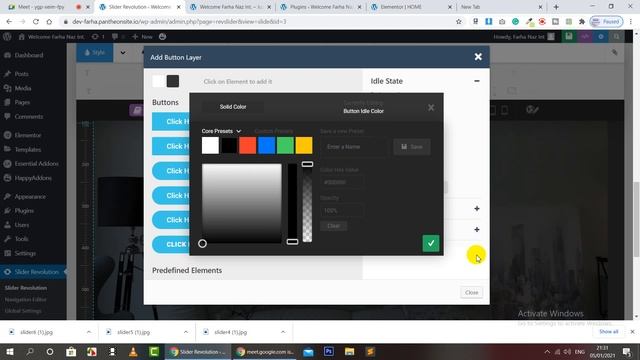Image resolution: width=640 pixels, height=360 pixels.
Task: Click the Opacity percentage field
Action: (342, 211)
